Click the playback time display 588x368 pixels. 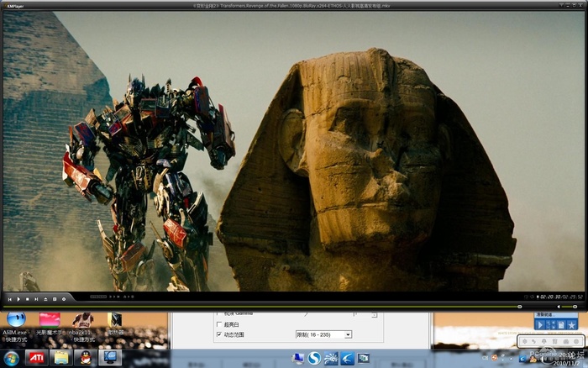[x=561, y=297]
